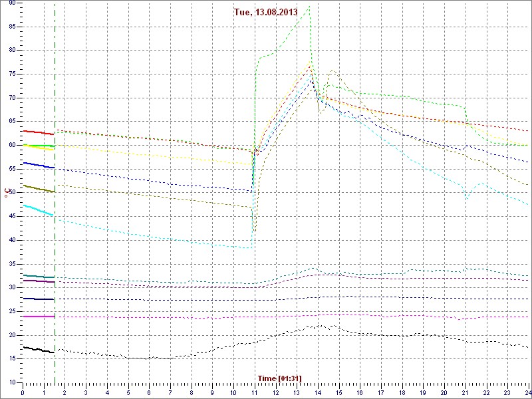Select the green dashed time cursor line
This screenshot has width=532, height=399.
click(55, 192)
